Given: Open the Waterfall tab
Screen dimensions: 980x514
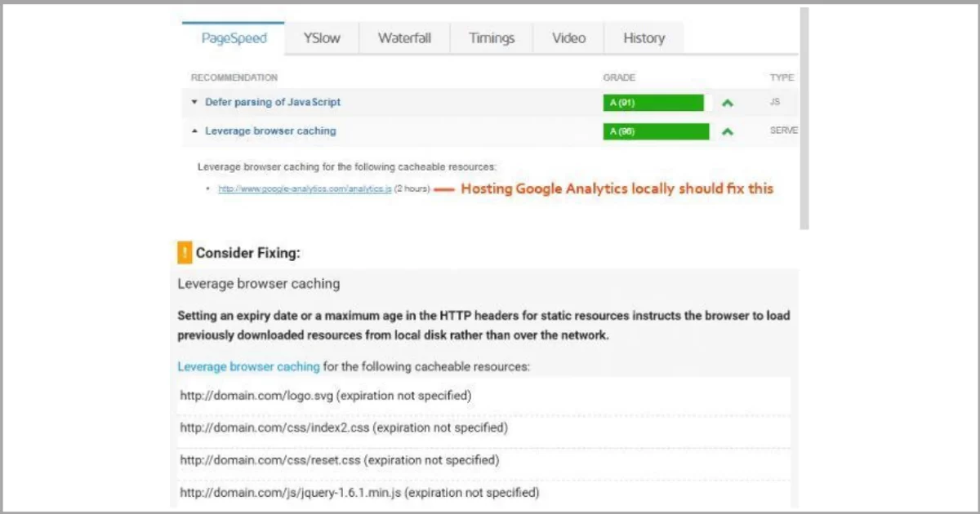Looking at the screenshot, I should click(403, 38).
